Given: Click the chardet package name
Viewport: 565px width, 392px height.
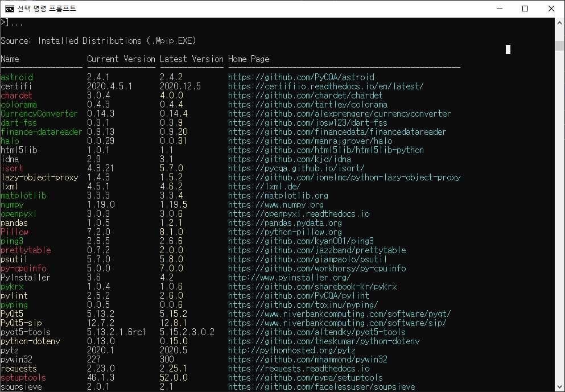Looking at the screenshot, I should click(16, 96).
